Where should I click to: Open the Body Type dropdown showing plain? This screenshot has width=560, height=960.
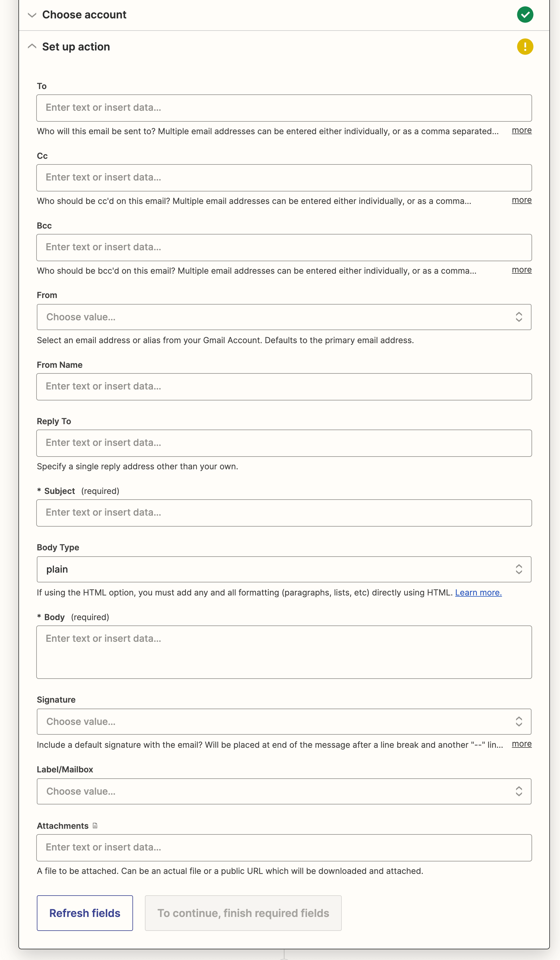[x=284, y=569]
